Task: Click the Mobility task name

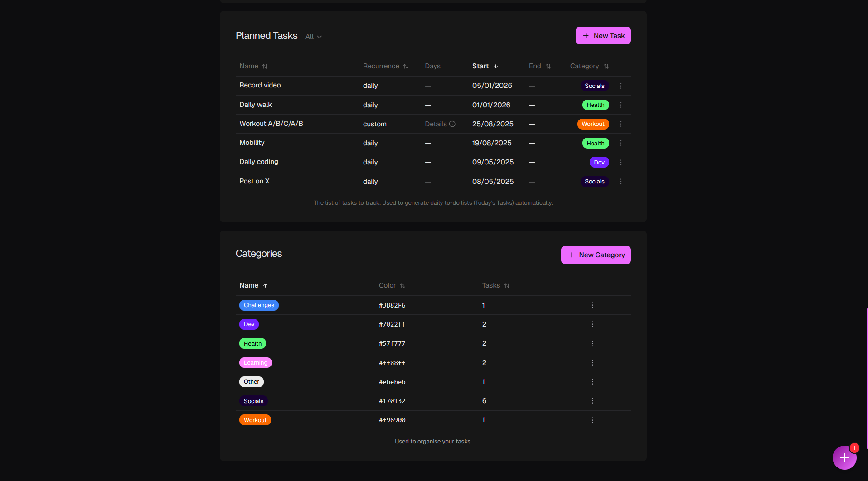Action: pyautogui.click(x=252, y=143)
